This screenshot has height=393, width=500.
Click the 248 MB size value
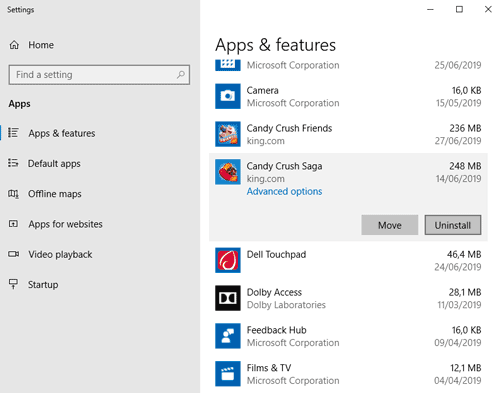[465, 166]
